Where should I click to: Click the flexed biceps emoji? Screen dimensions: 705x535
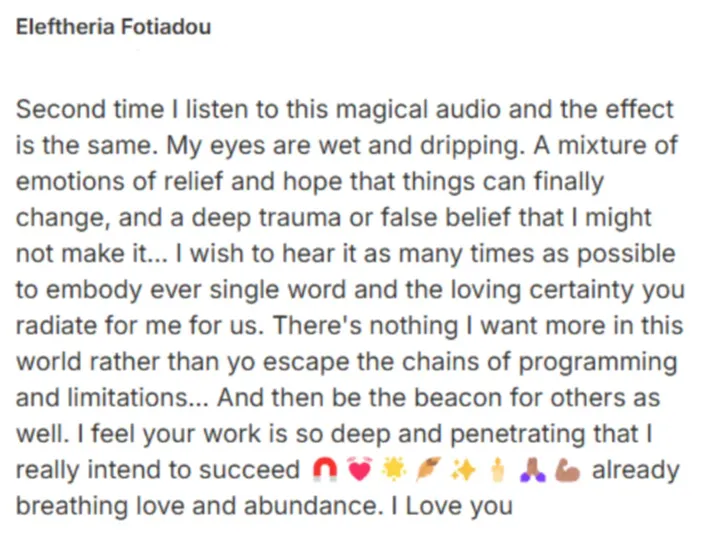tap(567, 470)
